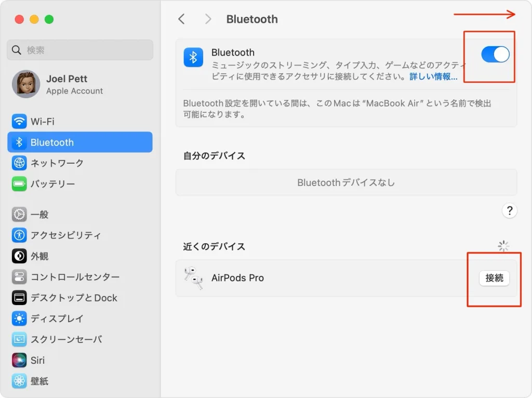532x398 pixels.
Task: Click the green fullscreen window button
Action: (49, 19)
